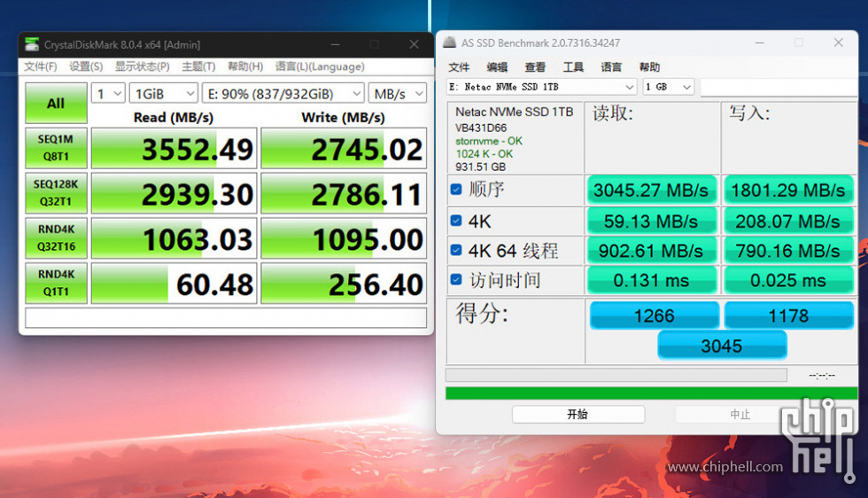
Task: Click the empty text field beside 1 GB dropdown
Action: pos(779,87)
